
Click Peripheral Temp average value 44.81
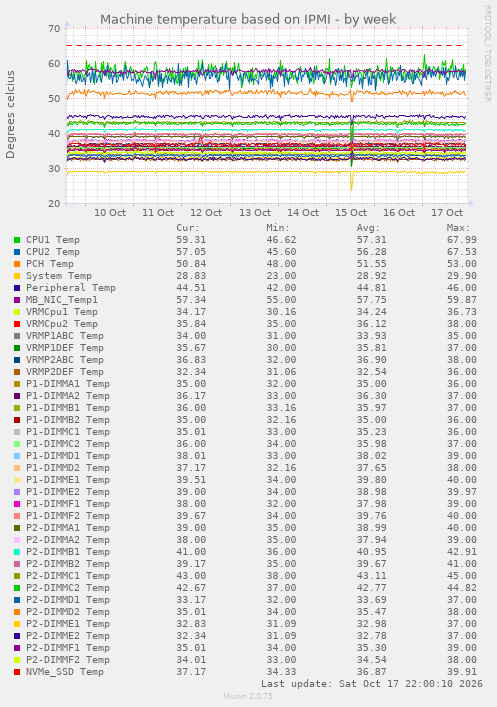(x=372, y=288)
